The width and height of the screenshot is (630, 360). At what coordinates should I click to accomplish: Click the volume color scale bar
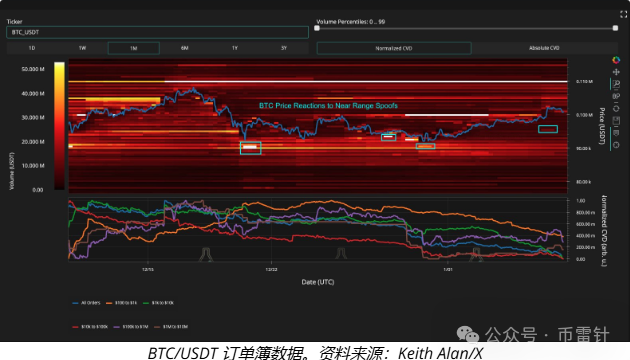point(59,126)
